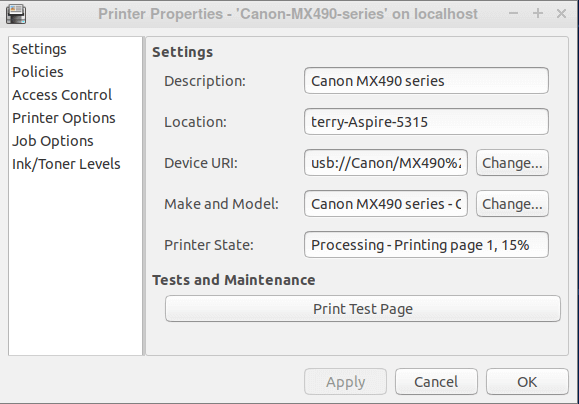Close the Printer Properties dialog
This screenshot has height=404, width=579.
[561, 14]
